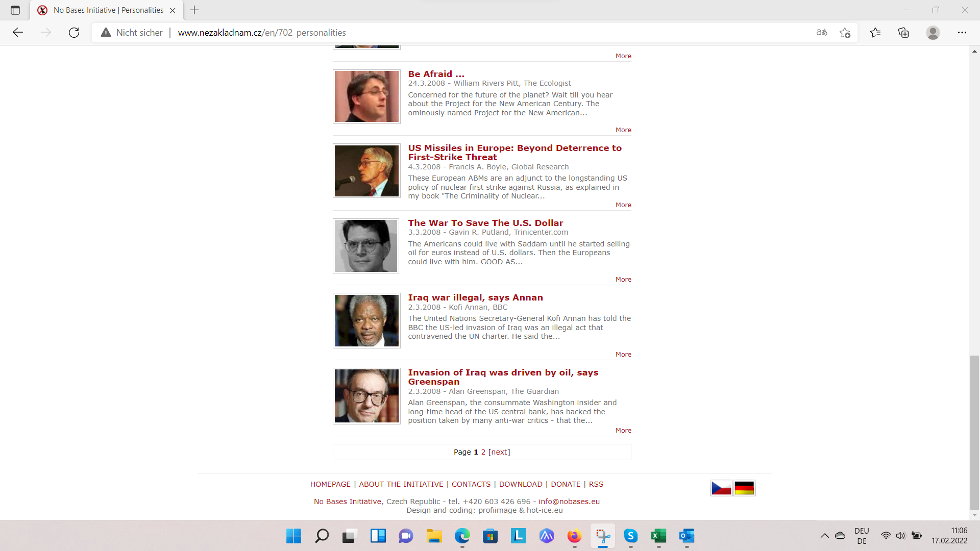
Task: Open 'US Missiles in Europe: Beyond Deterrence' article
Action: pos(514,153)
